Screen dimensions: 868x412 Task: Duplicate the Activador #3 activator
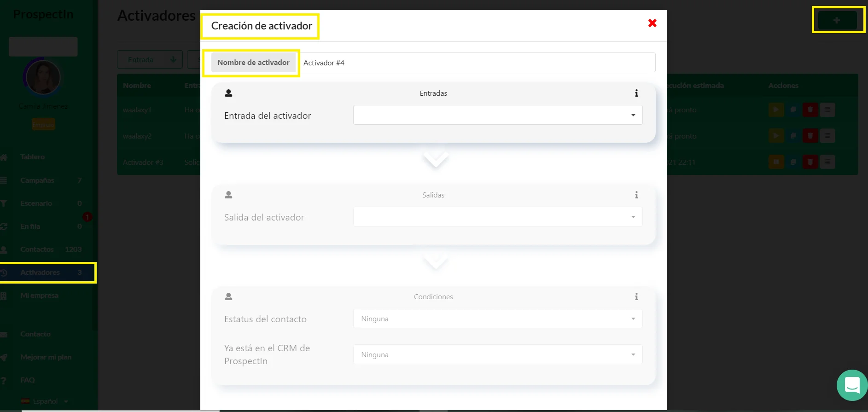point(793,162)
